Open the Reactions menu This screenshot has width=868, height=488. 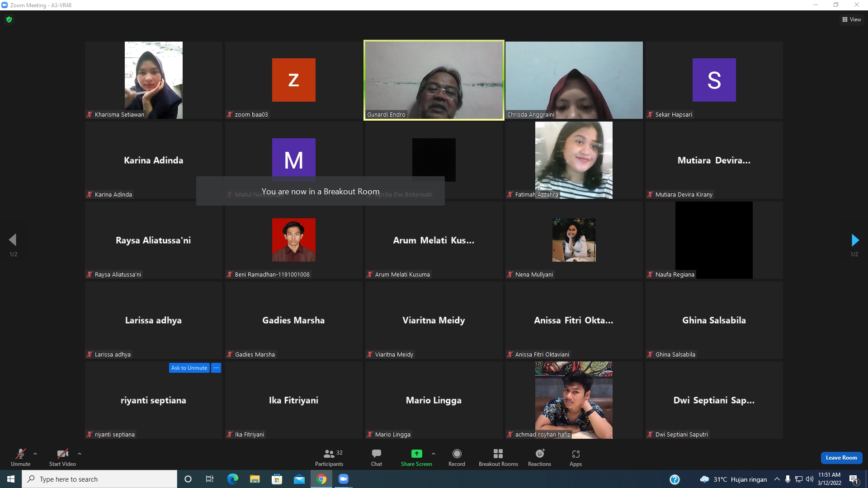[x=540, y=457]
